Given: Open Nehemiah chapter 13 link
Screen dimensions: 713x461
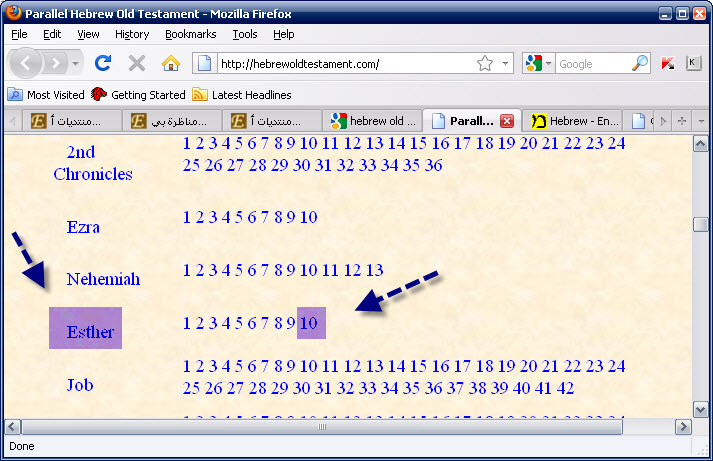Looking at the screenshot, I should [x=374, y=270].
